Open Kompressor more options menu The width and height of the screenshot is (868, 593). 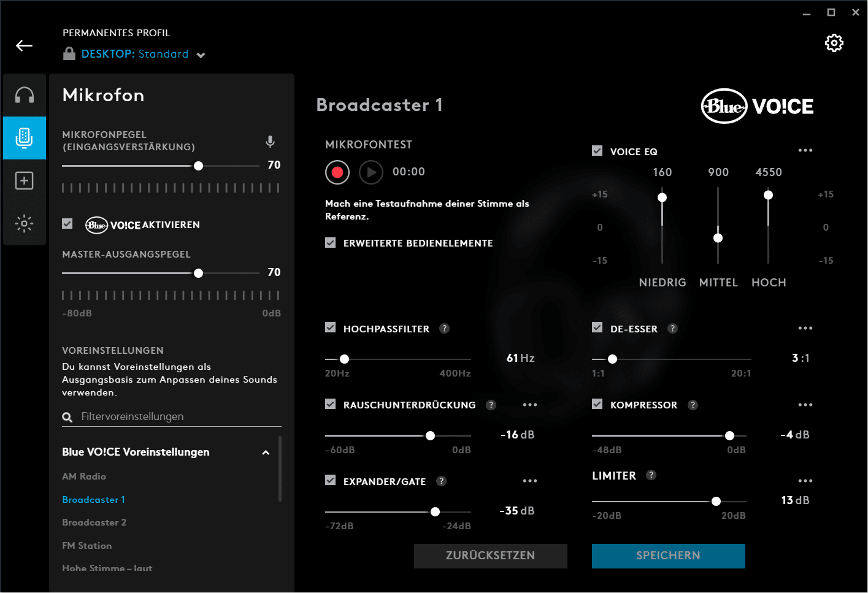point(805,405)
